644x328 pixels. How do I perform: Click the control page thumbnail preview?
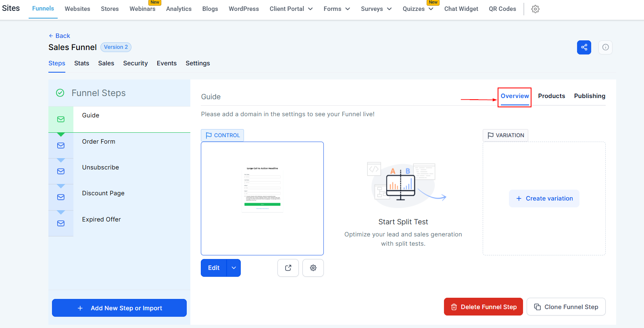pyautogui.click(x=262, y=198)
